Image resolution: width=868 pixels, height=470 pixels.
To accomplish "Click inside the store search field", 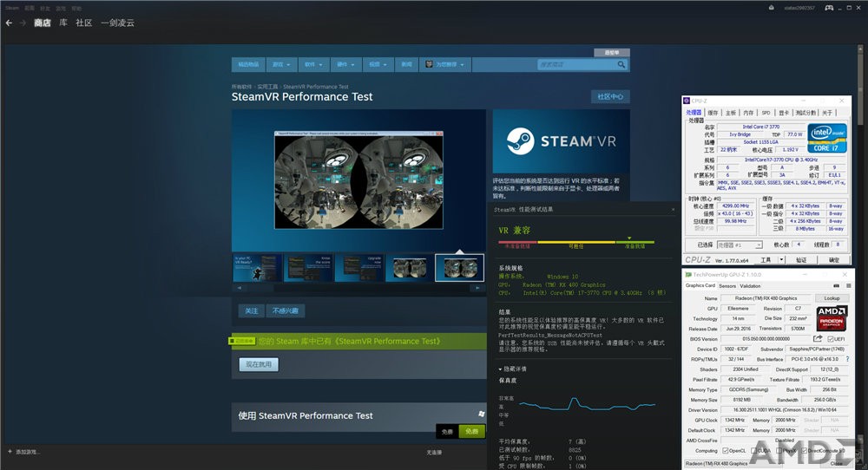I will (575, 65).
